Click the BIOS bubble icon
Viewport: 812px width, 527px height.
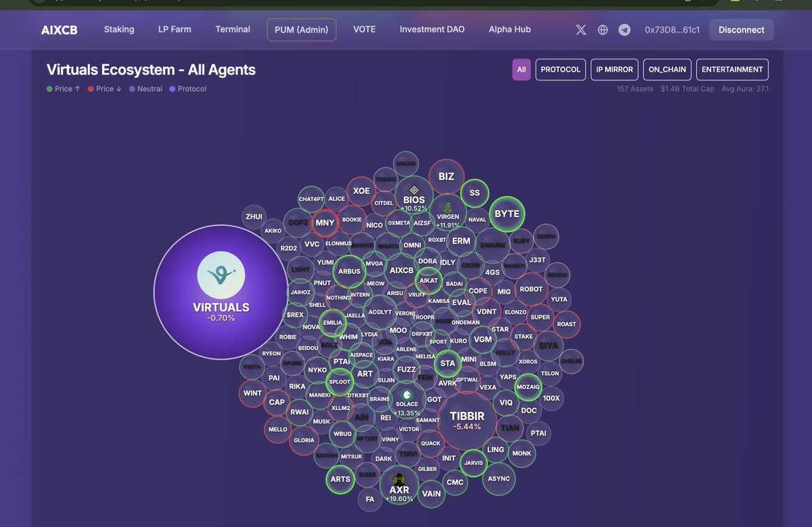(414, 189)
